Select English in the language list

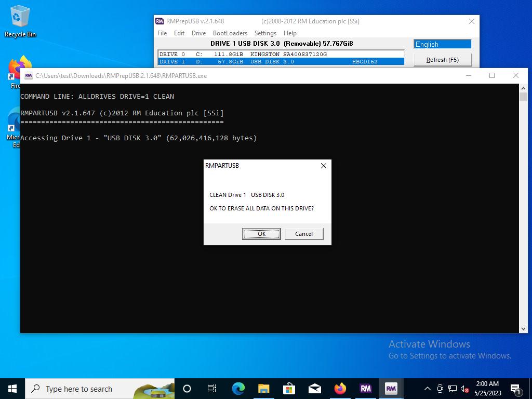pyautogui.click(x=442, y=44)
